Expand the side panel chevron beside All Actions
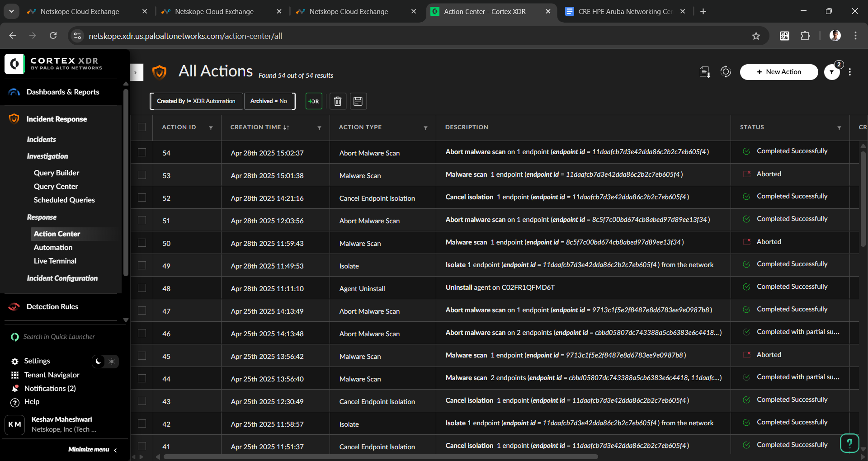This screenshot has height=461, width=868. 137,72
